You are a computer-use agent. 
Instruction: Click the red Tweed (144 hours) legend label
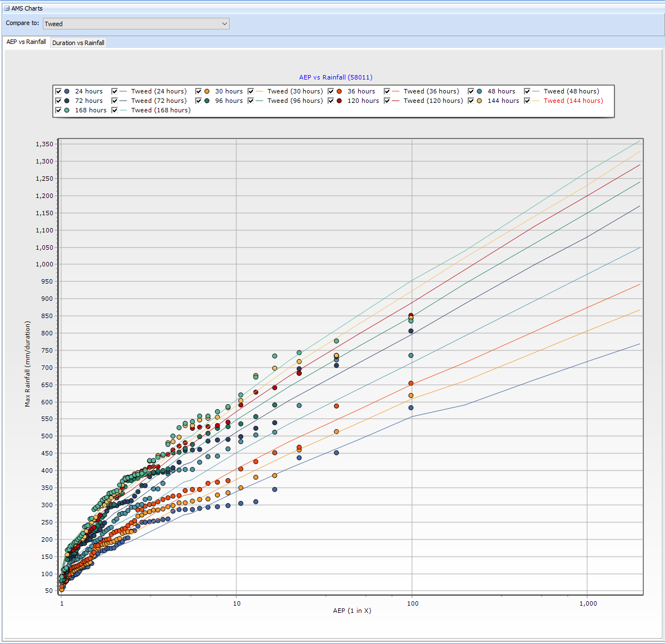(x=573, y=101)
